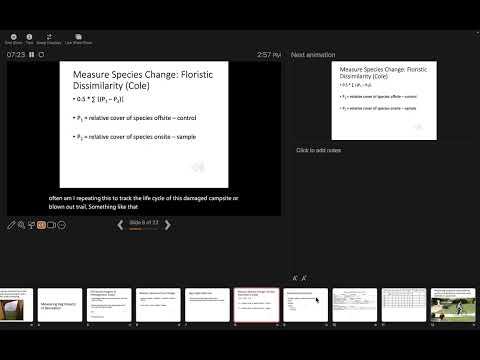Select the Measuring Veg Impacts of Recreation thumbnail
Screen dimensions: 480x360
(60, 305)
